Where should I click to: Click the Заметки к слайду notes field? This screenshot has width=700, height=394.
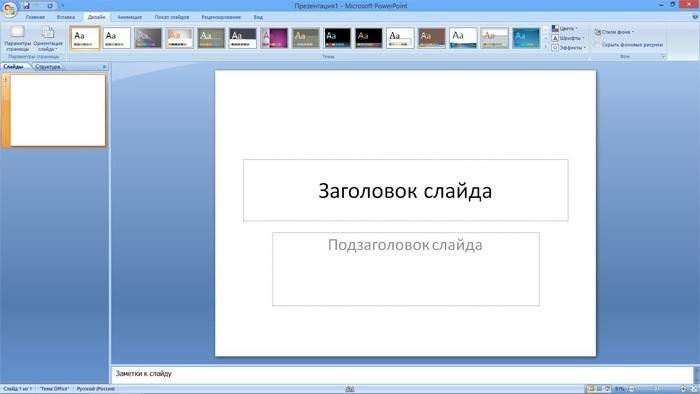[x=402, y=374]
